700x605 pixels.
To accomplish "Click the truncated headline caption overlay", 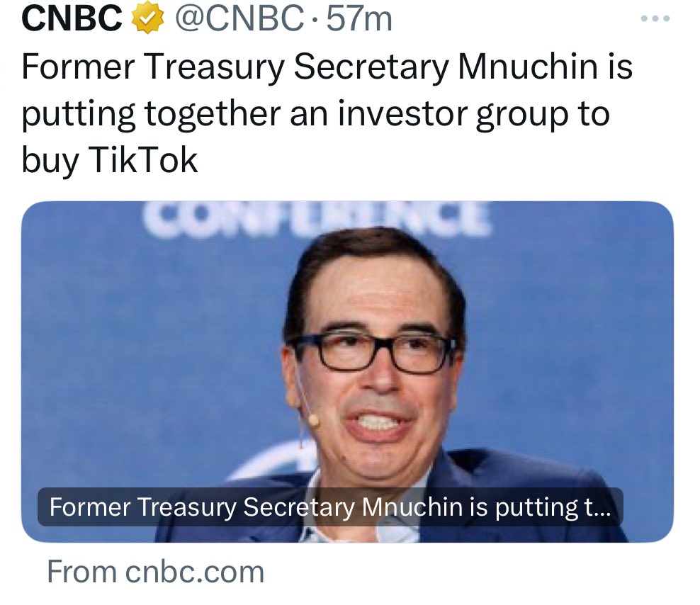I will click(x=329, y=507).
